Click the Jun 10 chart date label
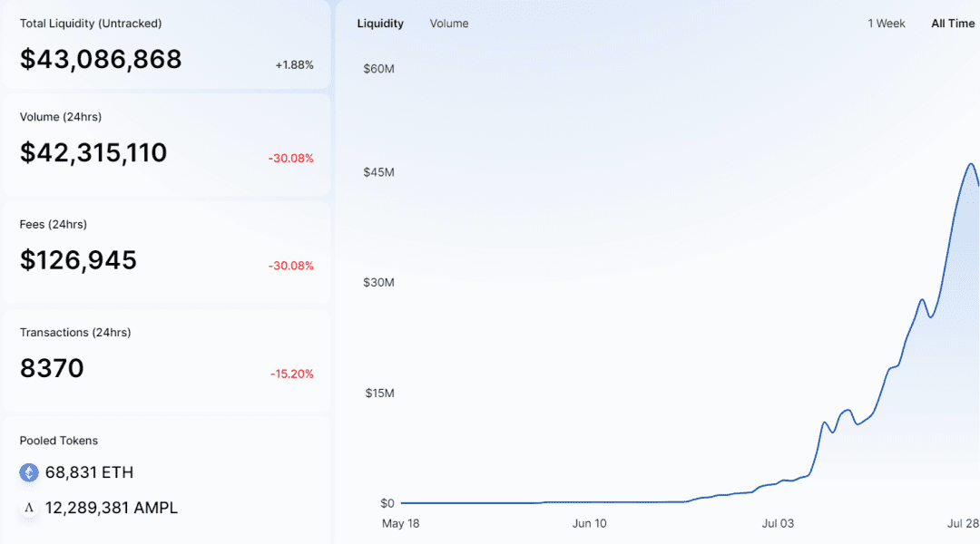Viewport: 980px width, 544px height. (590, 523)
